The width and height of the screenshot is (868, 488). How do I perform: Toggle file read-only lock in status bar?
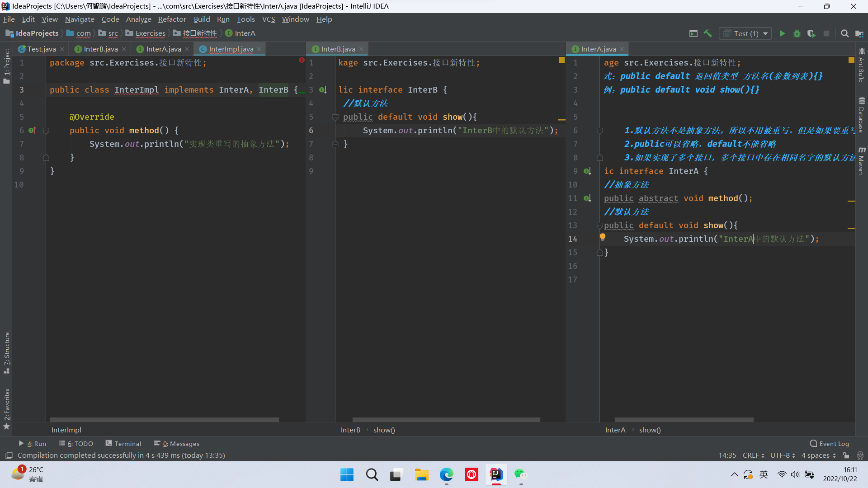click(846, 455)
